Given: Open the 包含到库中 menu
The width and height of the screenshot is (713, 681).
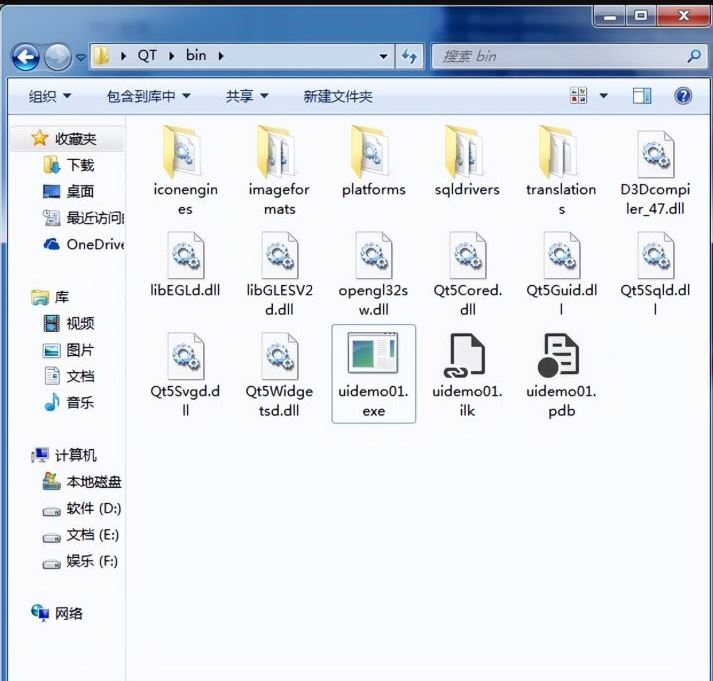Looking at the screenshot, I should coord(148,96).
